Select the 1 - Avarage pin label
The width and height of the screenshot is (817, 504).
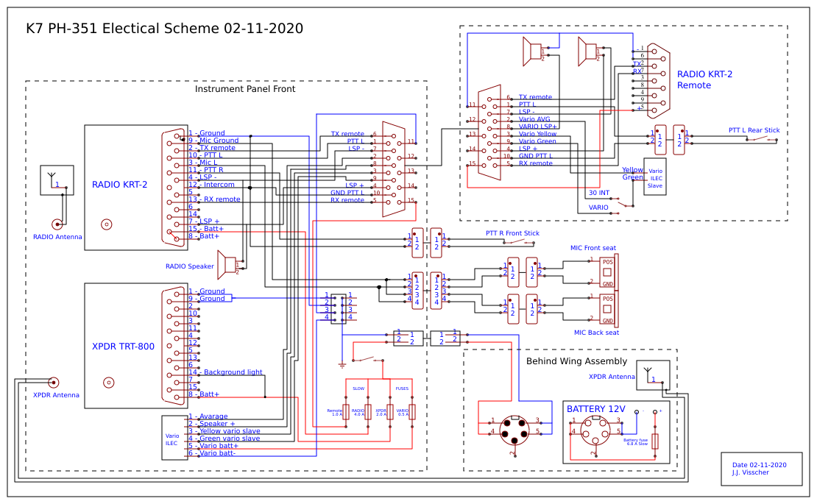point(208,416)
